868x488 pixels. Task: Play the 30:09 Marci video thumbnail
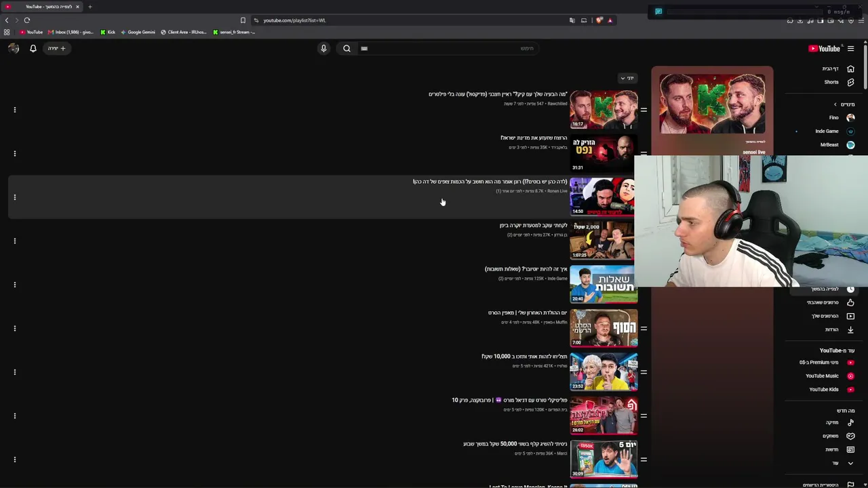click(604, 460)
